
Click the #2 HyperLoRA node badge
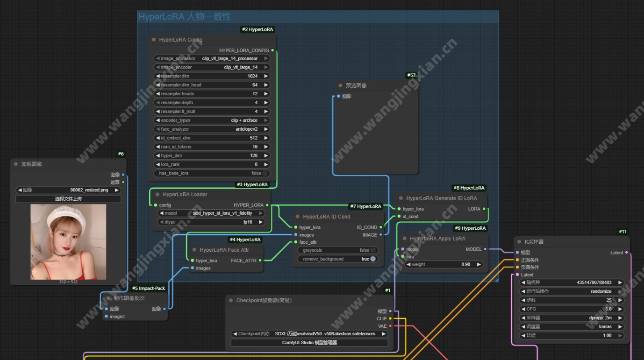coord(258,29)
